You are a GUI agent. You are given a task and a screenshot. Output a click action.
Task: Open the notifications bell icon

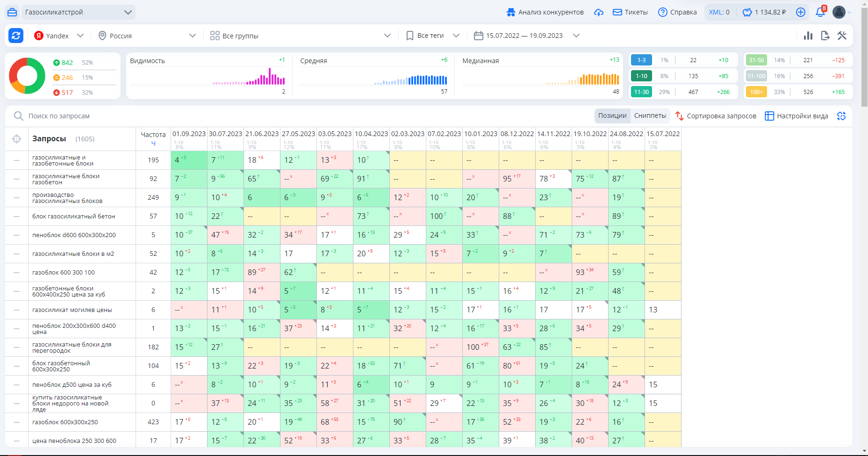(820, 12)
